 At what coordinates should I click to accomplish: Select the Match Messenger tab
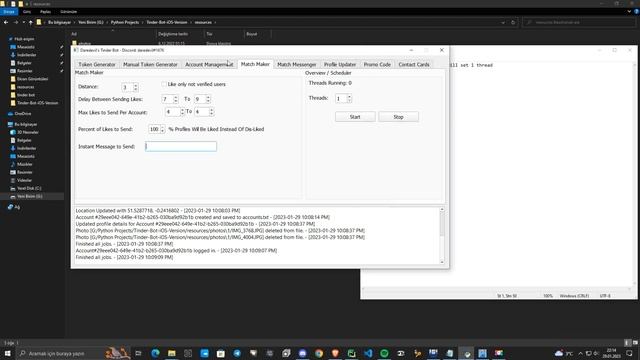pyautogui.click(x=297, y=64)
